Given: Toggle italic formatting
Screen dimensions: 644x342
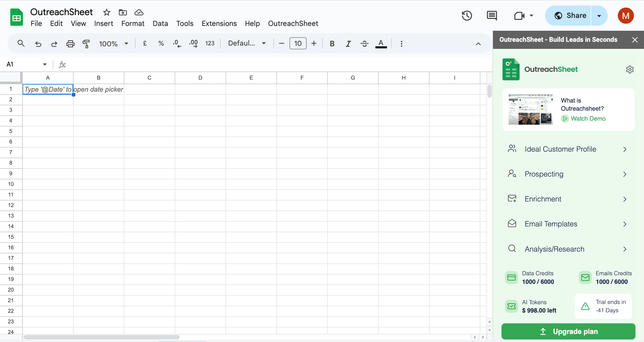Looking at the screenshot, I should pos(348,44).
